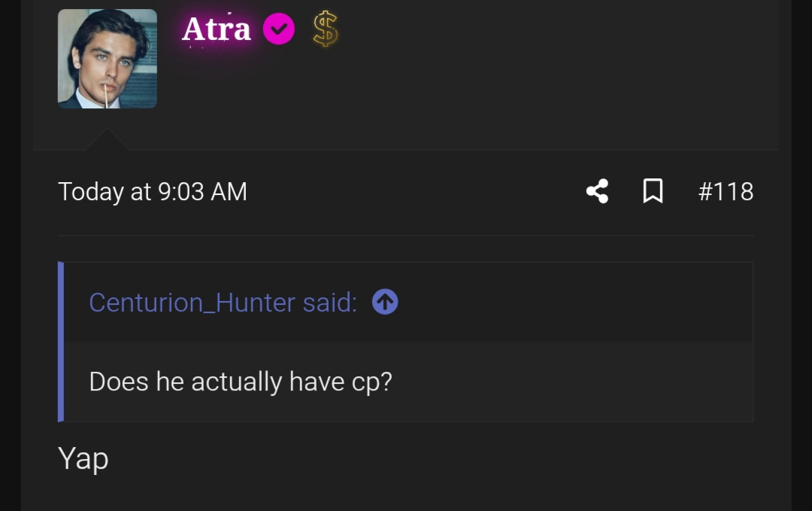The height and width of the screenshot is (511, 812).
Task: Click the Centurion_Hunter said link
Action: click(223, 303)
